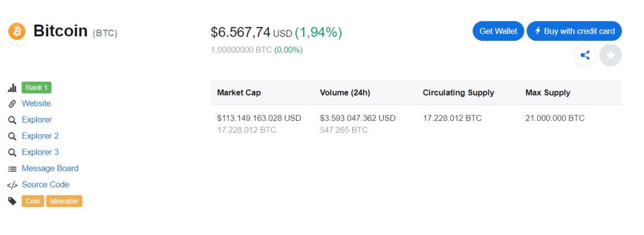Select the Mineable tag
Screen dimensions: 644x235
point(64,201)
